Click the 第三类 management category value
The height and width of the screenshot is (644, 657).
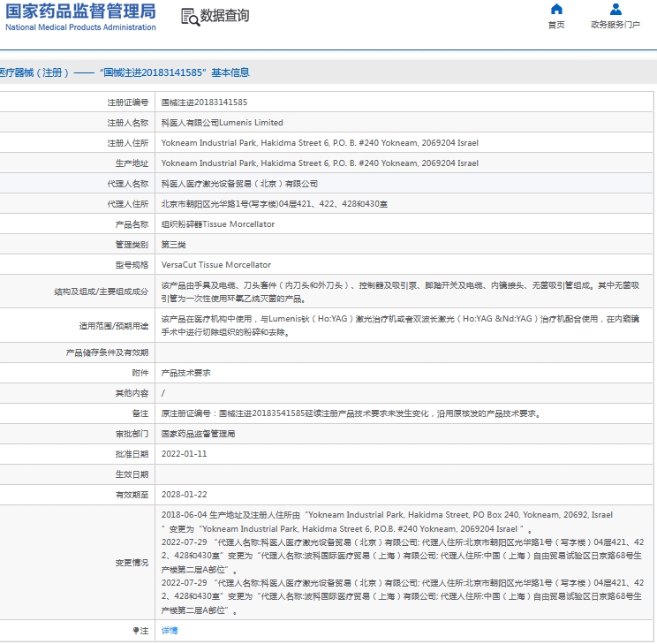coord(173,245)
